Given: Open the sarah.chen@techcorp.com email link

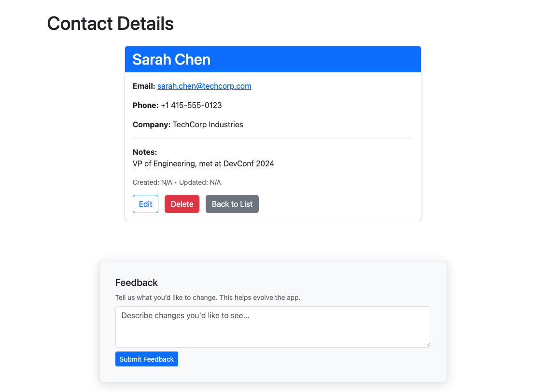Looking at the screenshot, I should pyautogui.click(x=204, y=86).
